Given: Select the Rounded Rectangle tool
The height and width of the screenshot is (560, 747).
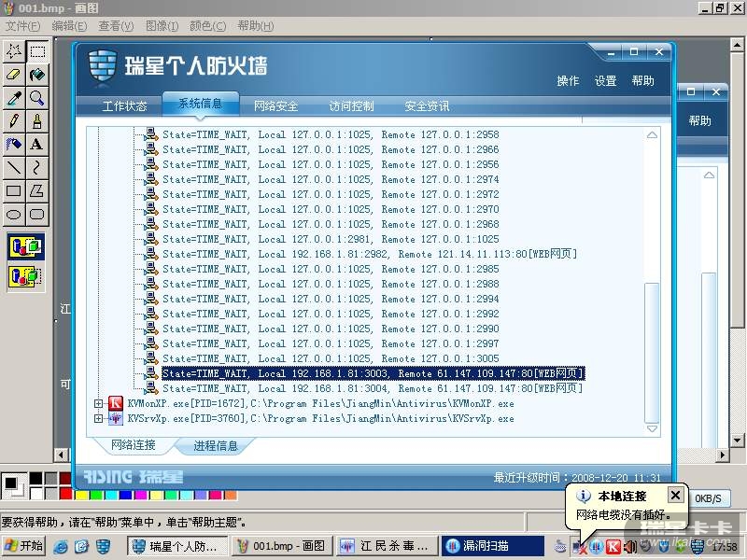Looking at the screenshot, I should [x=37, y=215].
